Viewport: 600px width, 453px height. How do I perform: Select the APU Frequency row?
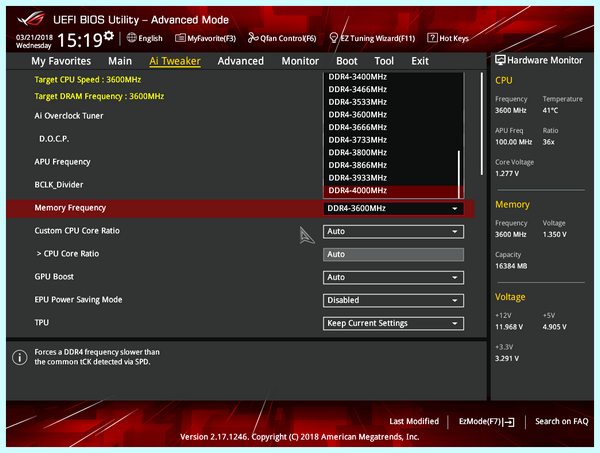click(x=62, y=162)
